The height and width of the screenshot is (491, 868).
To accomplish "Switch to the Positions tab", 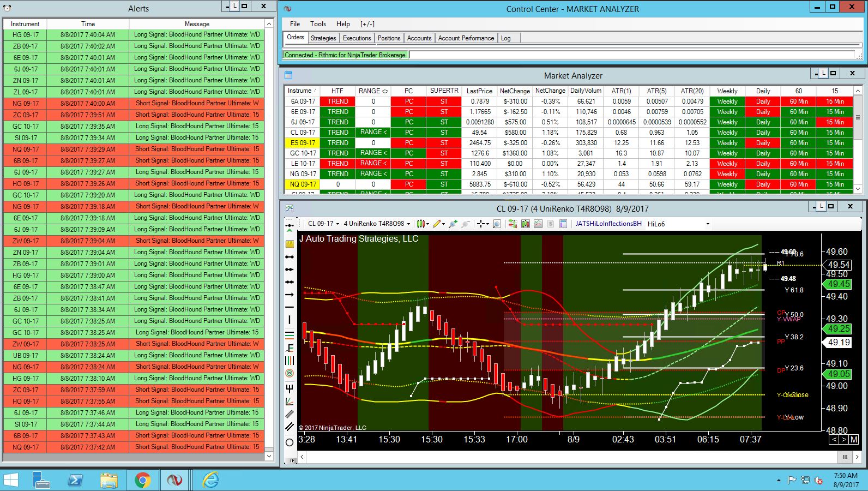I will [x=389, y=38].
